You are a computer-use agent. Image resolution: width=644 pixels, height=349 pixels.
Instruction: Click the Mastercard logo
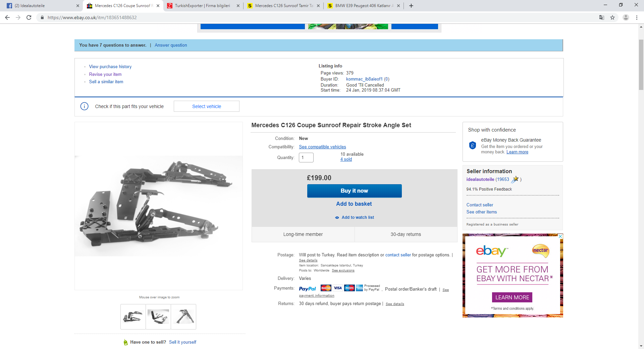326,288
